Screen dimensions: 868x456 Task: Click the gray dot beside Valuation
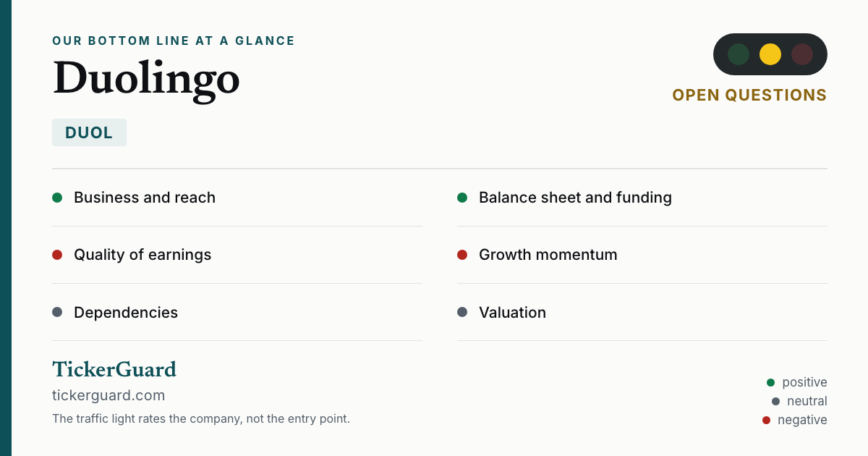pos(462,313)
